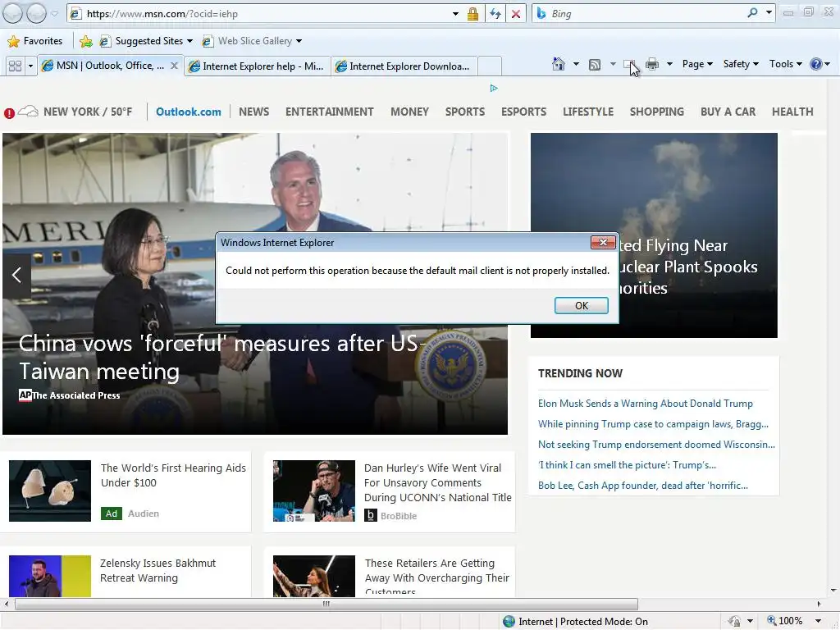
Task: Click the previous slide chevron on headline carousel
Action: point(16,276)
